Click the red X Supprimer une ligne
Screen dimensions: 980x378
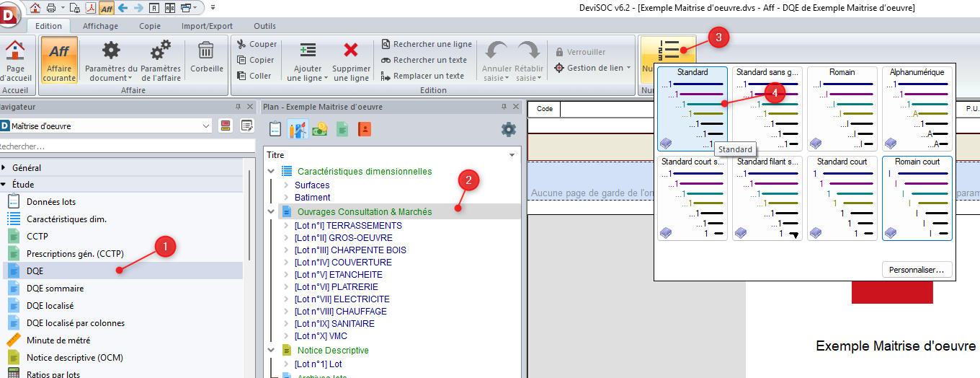tap(351, 50)
